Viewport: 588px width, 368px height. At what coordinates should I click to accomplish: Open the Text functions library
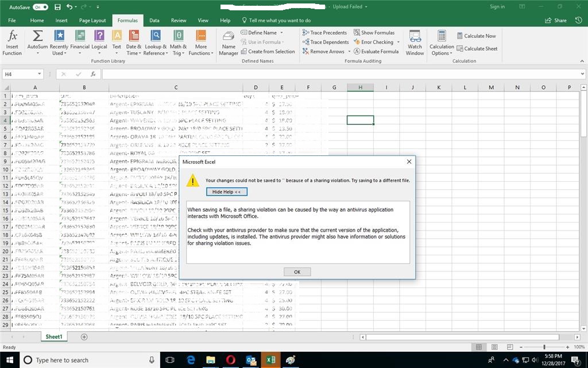pos(117,43)
